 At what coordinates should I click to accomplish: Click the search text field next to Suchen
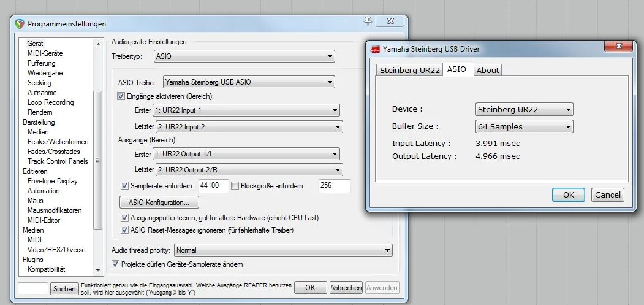click(33, 288)
